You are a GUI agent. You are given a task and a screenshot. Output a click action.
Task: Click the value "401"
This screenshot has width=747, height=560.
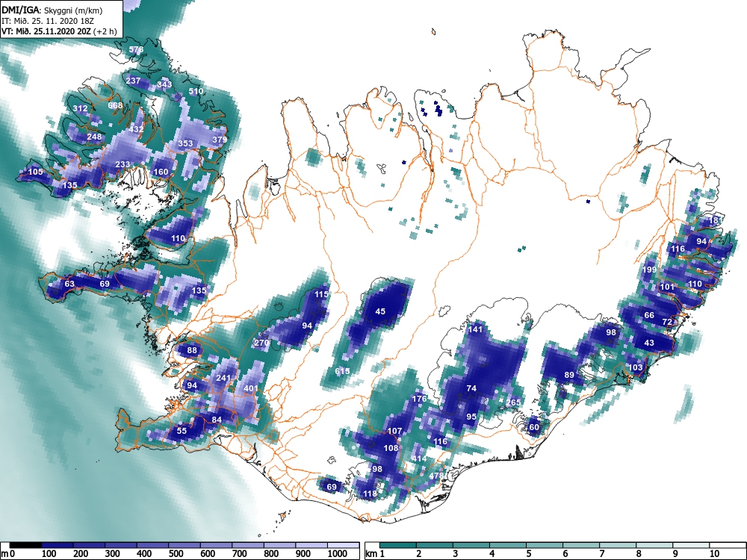click(x=251, y=388)
